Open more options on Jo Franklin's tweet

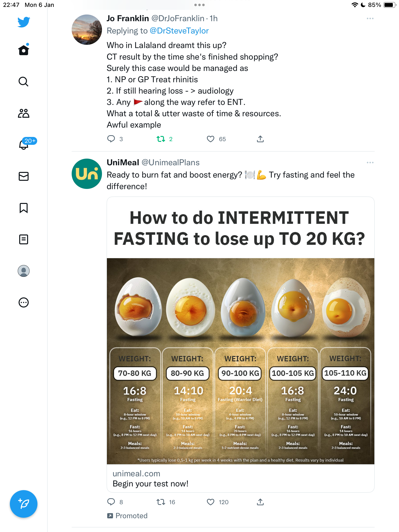[370, 18]
